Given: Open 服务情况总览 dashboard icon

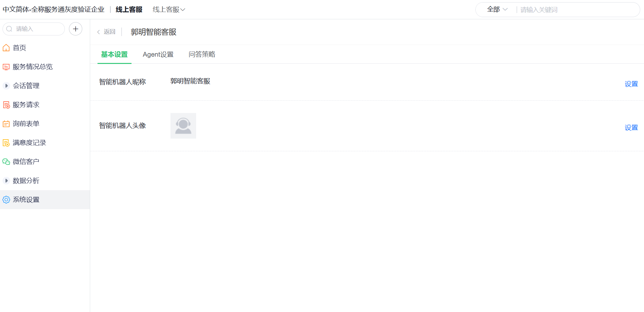Looking at the screenshot, I should point(6,67).
